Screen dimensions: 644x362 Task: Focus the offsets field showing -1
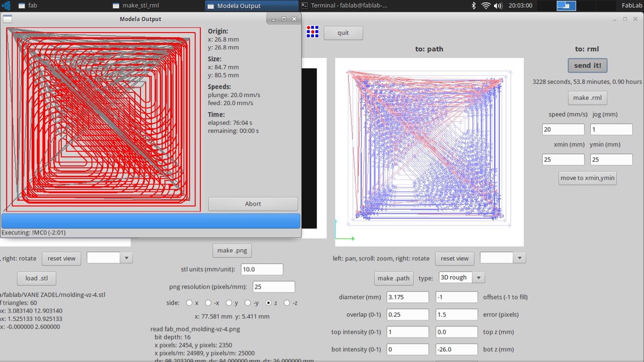coord(457,297)
